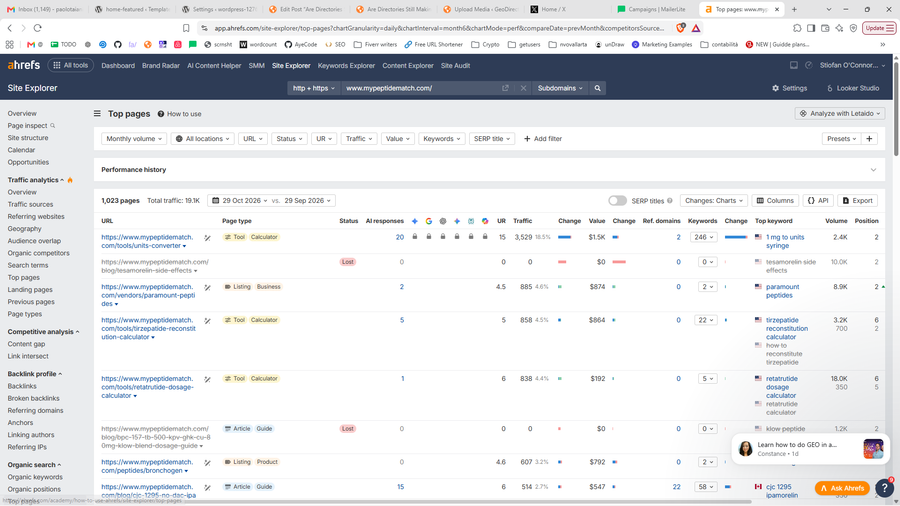Viewport: 900px width, 506px height.
Task: Inspect the paramount-peptides page icon
Action: [x=207, y=288]
